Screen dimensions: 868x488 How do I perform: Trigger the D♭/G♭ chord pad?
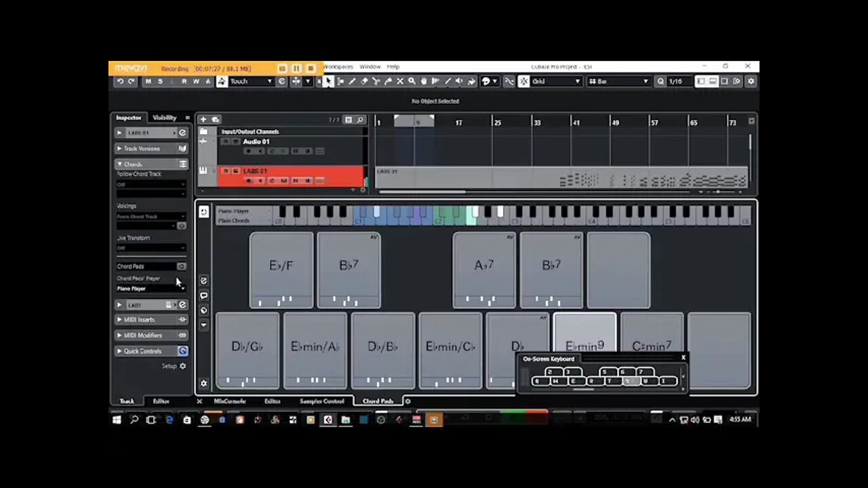point(248,350)
